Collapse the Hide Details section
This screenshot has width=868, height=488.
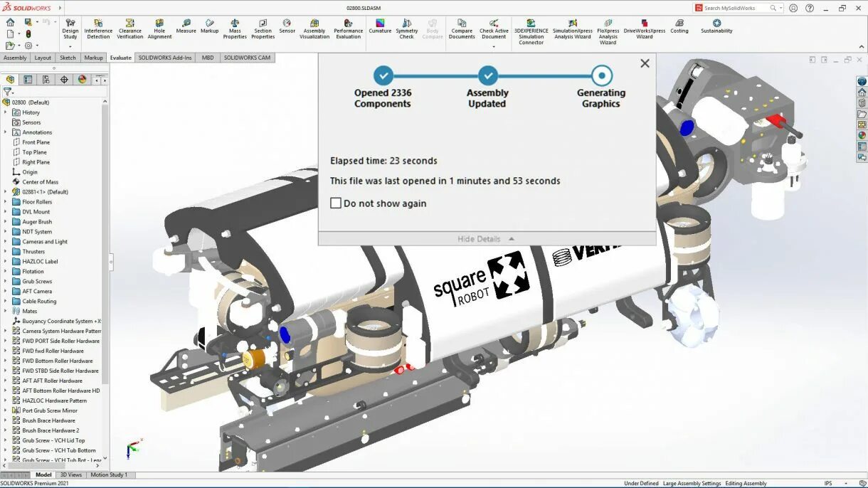480,239
